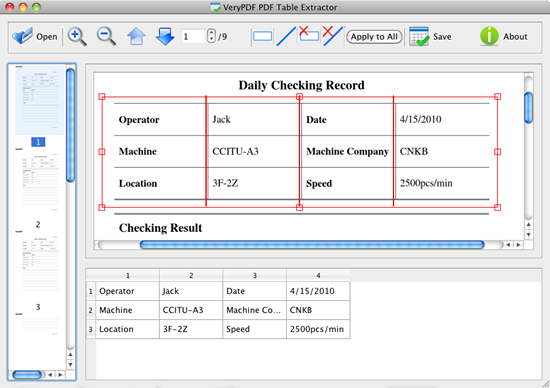Screen dimensions: 550x388
Task: Select the add column line tool
Action: [x=286, y=36]
